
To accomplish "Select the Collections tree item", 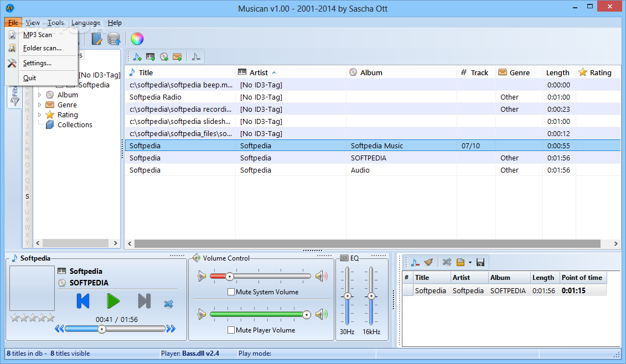I will [75, 125].
